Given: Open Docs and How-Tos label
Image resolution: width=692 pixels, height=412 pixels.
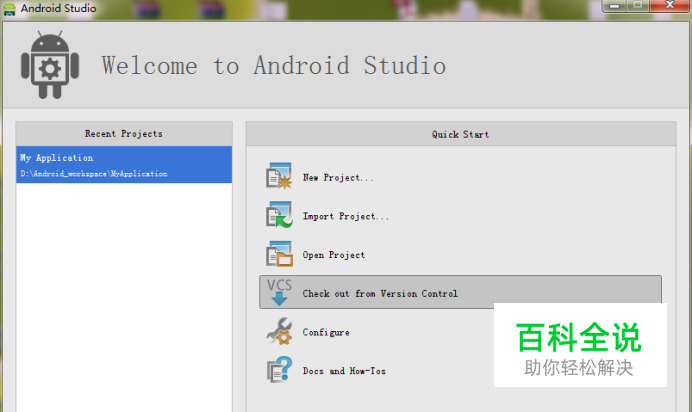Looking at the screenshot, I should coord(344,371).
